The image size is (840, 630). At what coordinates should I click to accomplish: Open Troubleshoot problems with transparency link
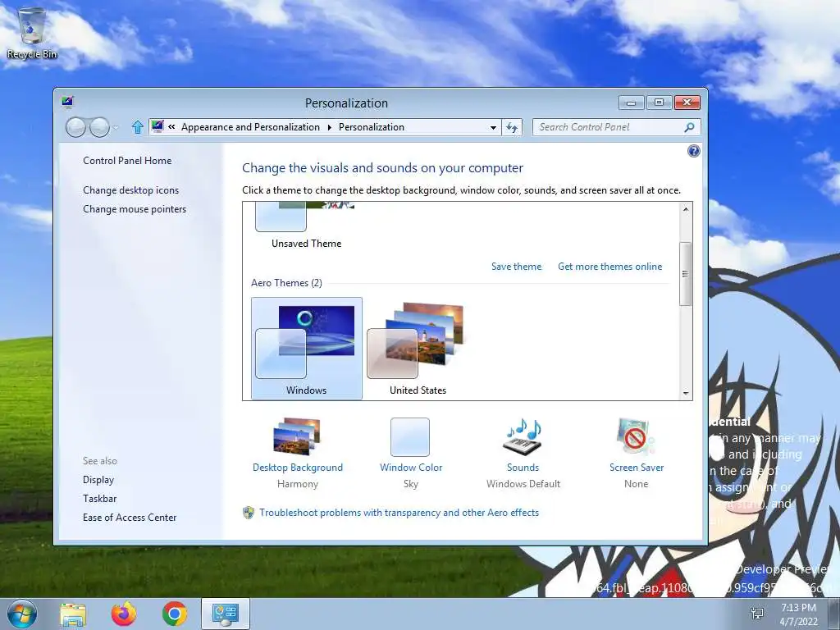[399, 513]
